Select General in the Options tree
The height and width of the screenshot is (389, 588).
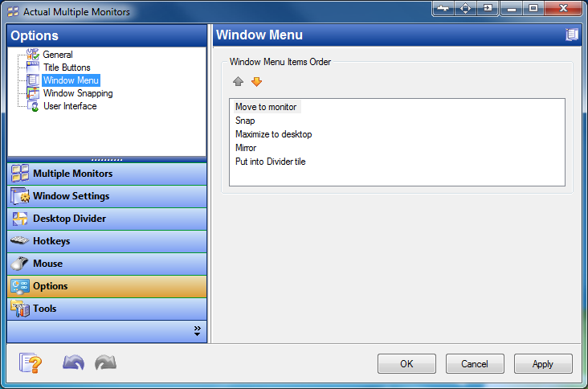pyautogui.click(x=58, y=55)
